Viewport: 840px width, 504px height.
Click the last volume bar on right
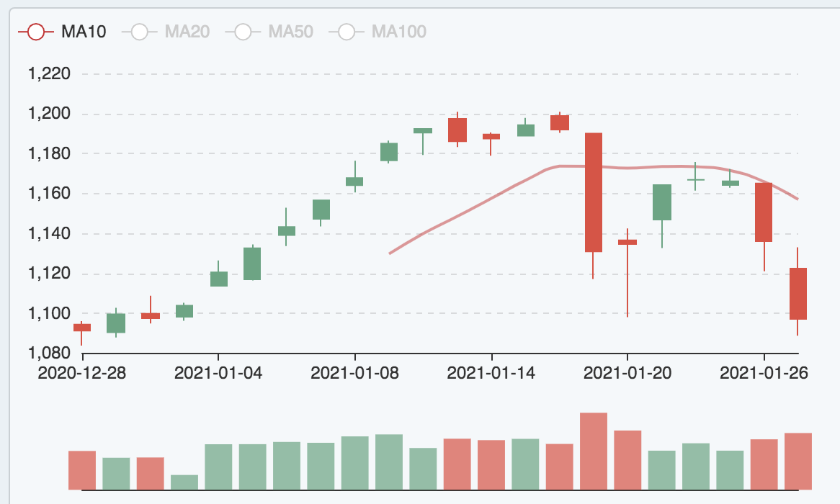click(x=798, y=461)
